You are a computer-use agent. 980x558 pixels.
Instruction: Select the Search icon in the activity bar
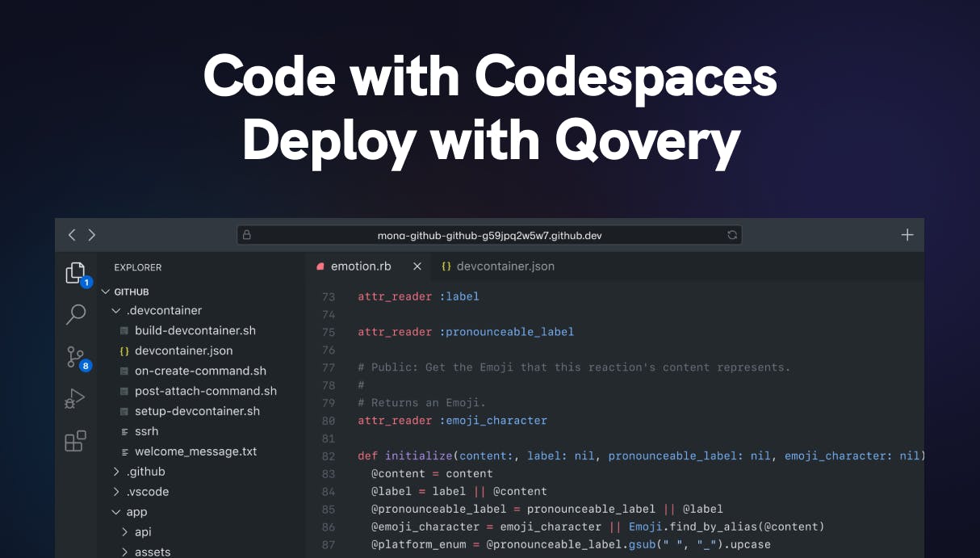coord(75,315)
